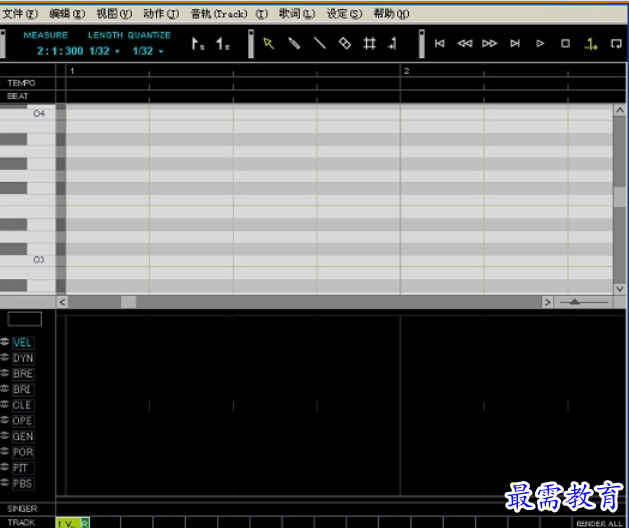Select VEL control parameter
This screenshot has width=629, height=528.
(22, 343)
